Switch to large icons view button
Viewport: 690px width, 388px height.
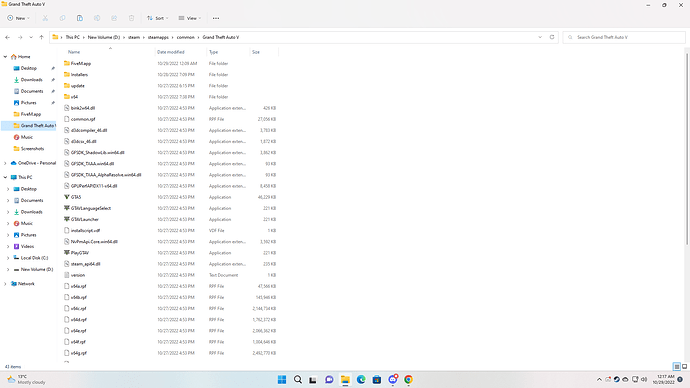(x=685, y=366)
